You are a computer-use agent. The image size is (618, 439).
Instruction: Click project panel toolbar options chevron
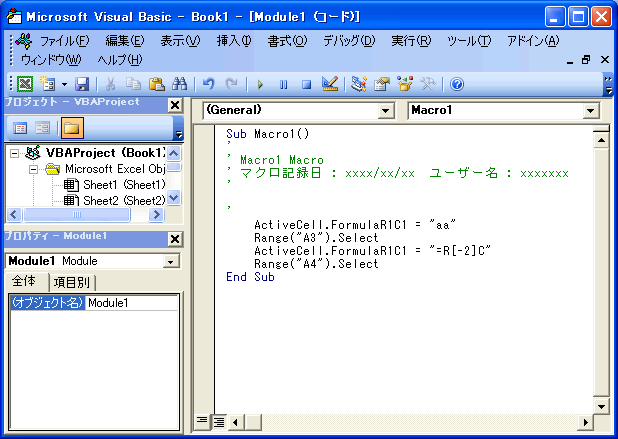[x=179, y=128]
